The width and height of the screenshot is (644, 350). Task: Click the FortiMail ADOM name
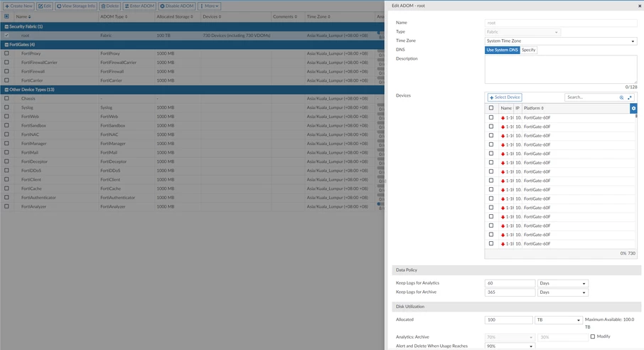[x=30, y=152]
